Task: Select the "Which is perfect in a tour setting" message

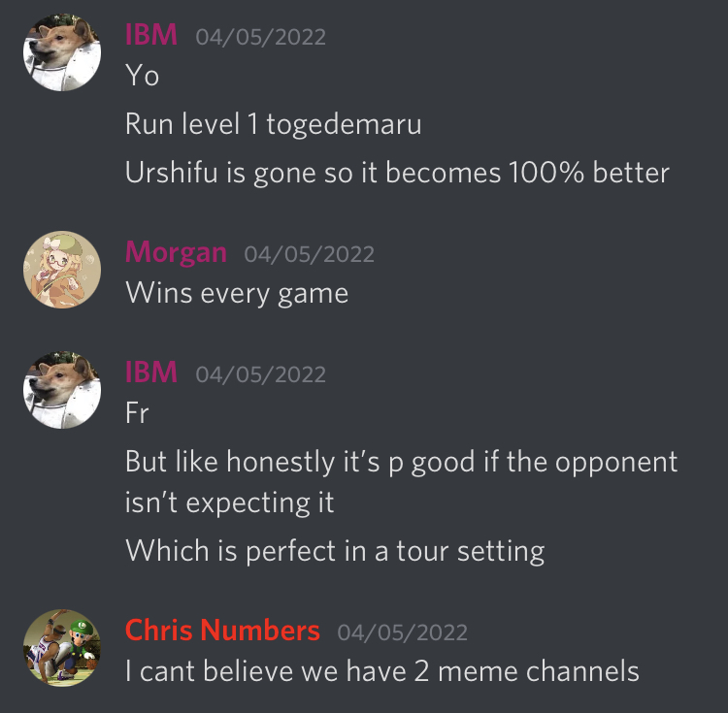Action: [x=335, y=551]
